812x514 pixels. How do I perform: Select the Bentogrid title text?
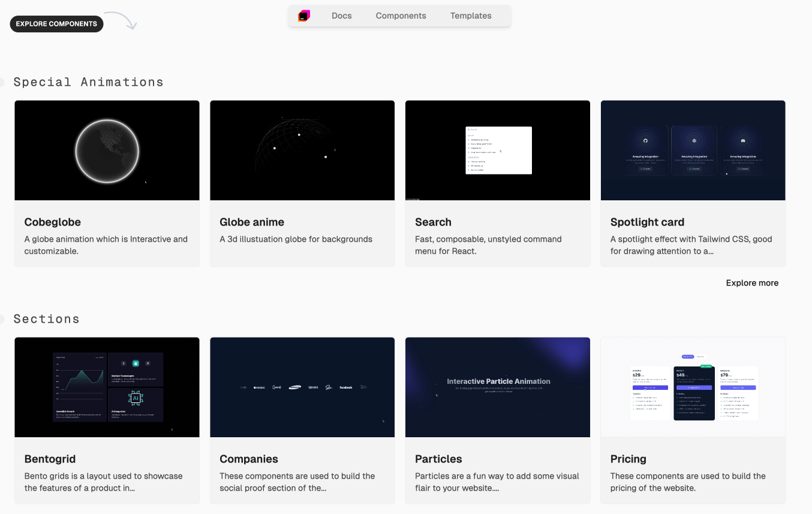pos(50,459)
